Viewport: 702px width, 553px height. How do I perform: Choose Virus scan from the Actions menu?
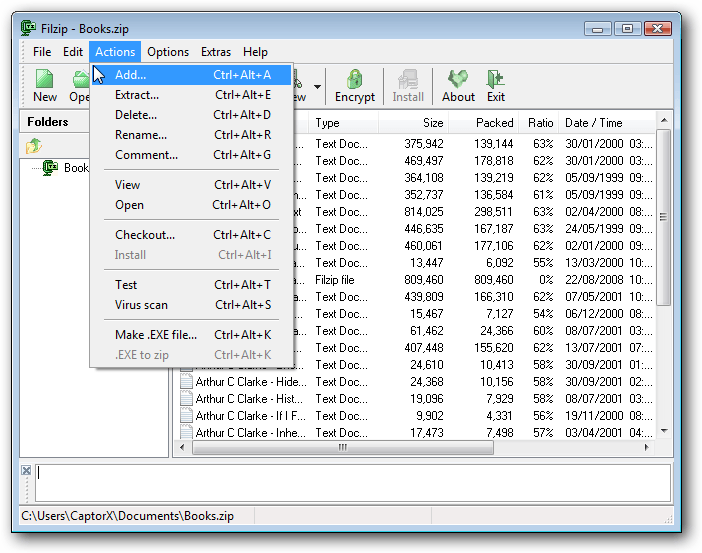pos(192,305)
